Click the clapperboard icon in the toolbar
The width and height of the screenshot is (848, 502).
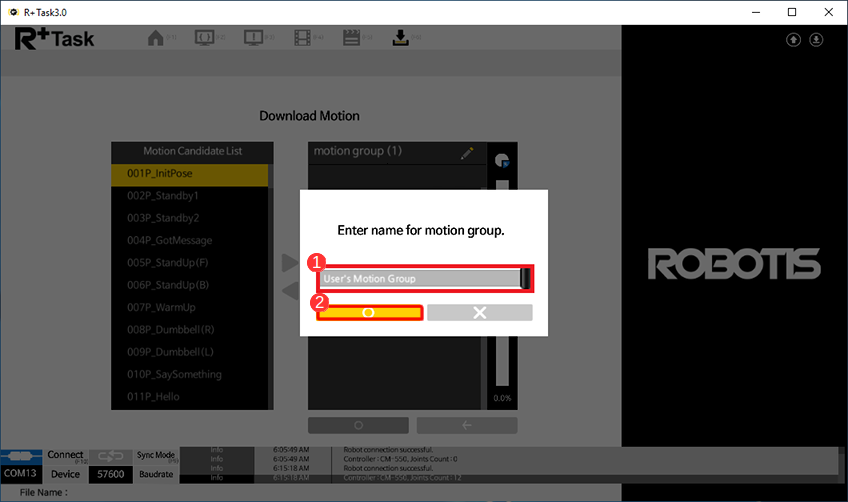(351, 38)
